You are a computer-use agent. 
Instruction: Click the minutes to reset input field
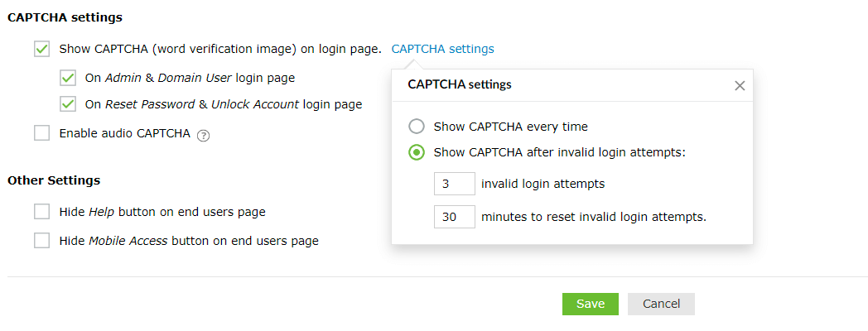[x=454, y=217]
